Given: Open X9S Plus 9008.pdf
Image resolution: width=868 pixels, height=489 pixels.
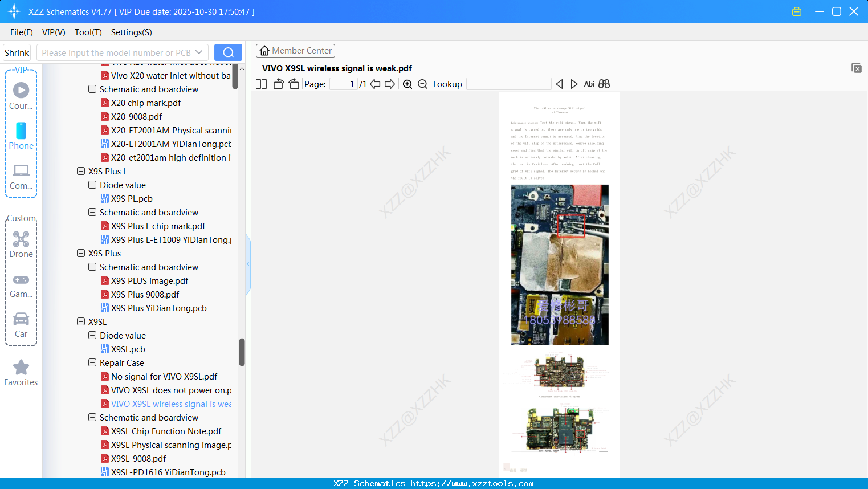Looking at the screenshot, I should click(x=145, y=295).
